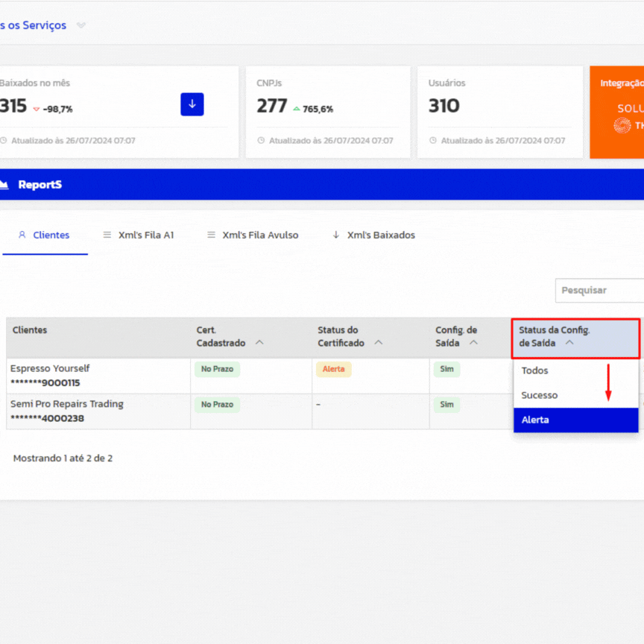Open the Semi Pro Repairs Trading row
The width and height of the screenshot is (644, 644).
click(67, 404)
